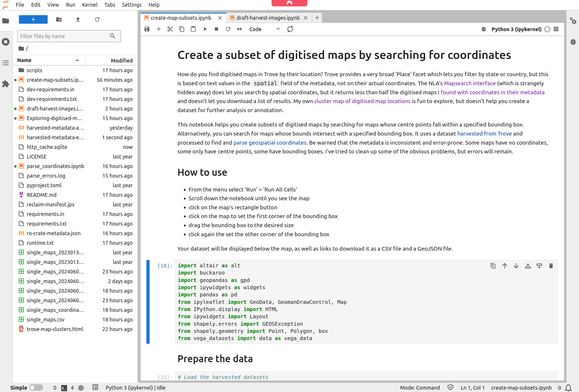Click the kernel chip icon in status bar
Image resolution: width=579 pixels, height=392 pixels.
click(81, 388)
